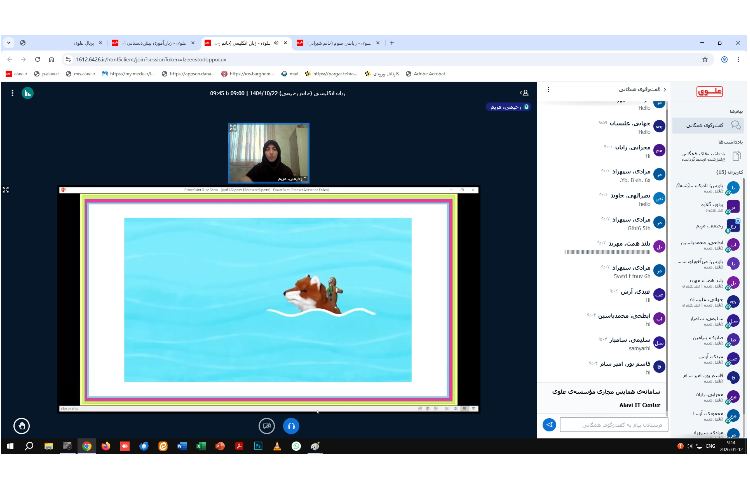Click the round button left of the headphone button

click(x=267, y=425)
